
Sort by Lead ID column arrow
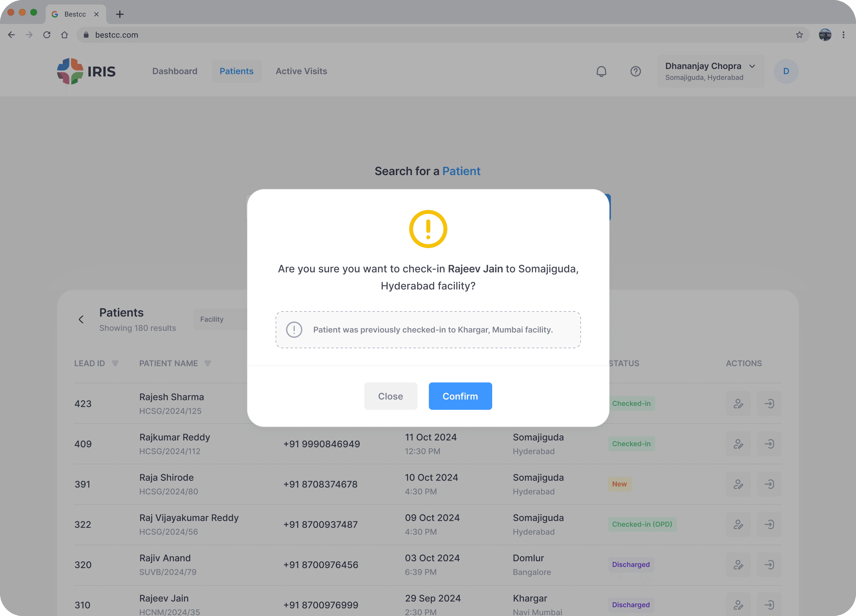point(115,363)
